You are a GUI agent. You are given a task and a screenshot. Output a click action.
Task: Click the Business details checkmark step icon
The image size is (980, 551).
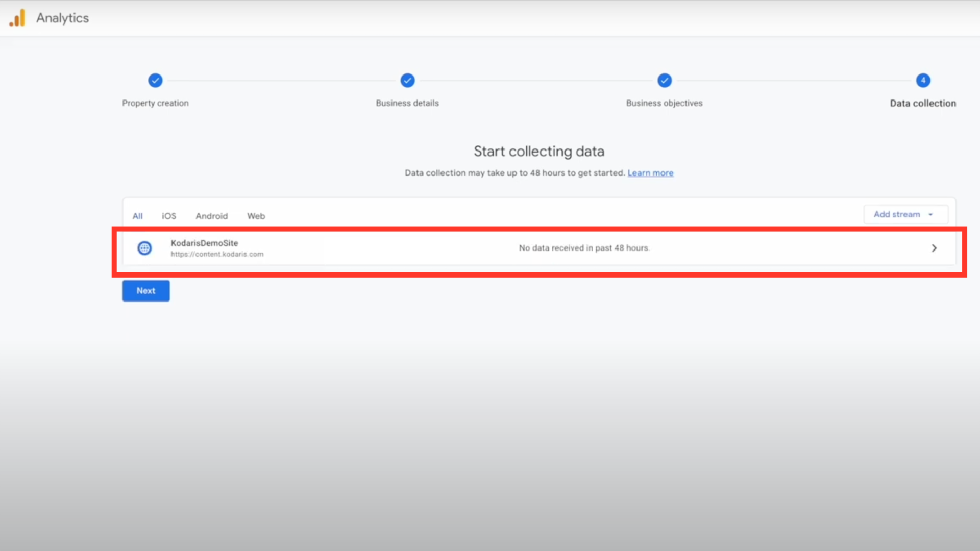(407, 81)
